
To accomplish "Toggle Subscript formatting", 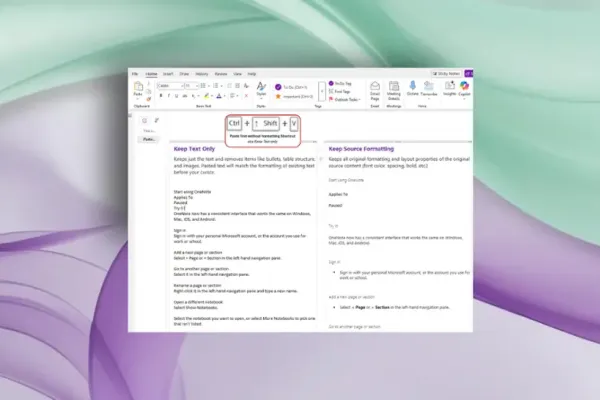I will (193, 96).
